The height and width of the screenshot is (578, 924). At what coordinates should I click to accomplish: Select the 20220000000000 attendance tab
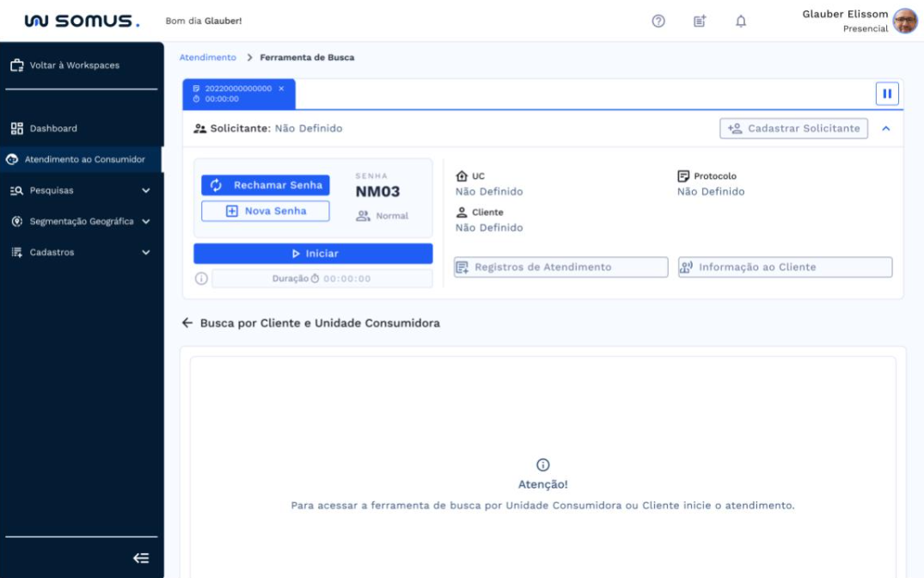232,93
